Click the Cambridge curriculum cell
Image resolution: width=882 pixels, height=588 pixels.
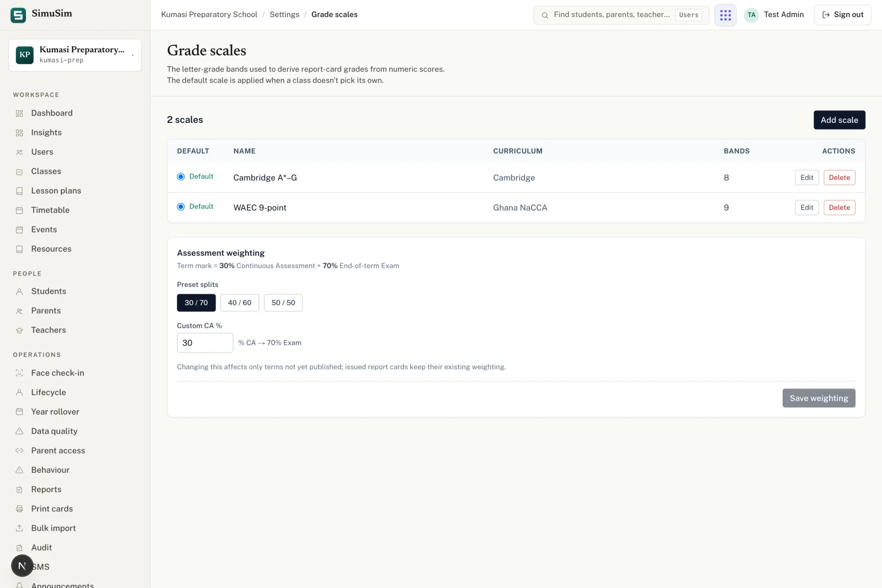(x=514, y=177)
